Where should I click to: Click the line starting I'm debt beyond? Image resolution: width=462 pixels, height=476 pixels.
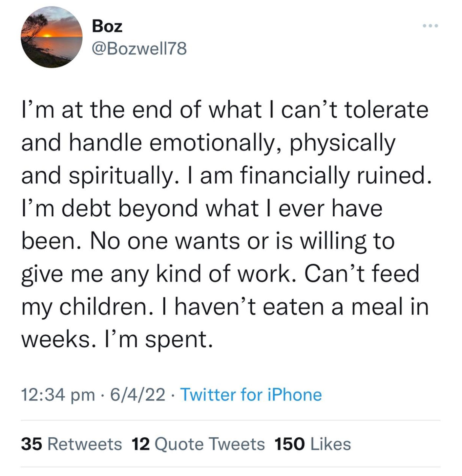(x=202, y=208)
